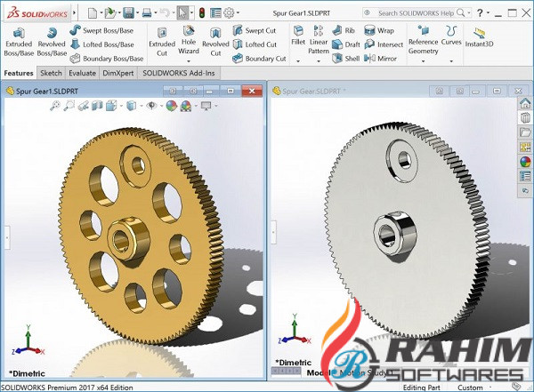Undo the last action
This screenshot has height=392, width=534.
coord(165,13)
